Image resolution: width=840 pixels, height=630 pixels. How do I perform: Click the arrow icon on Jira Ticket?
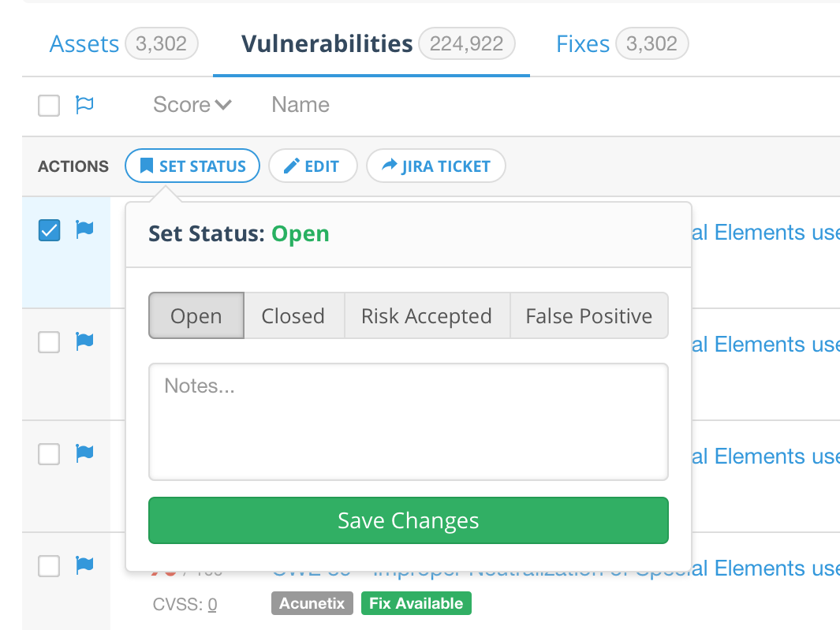390,166
